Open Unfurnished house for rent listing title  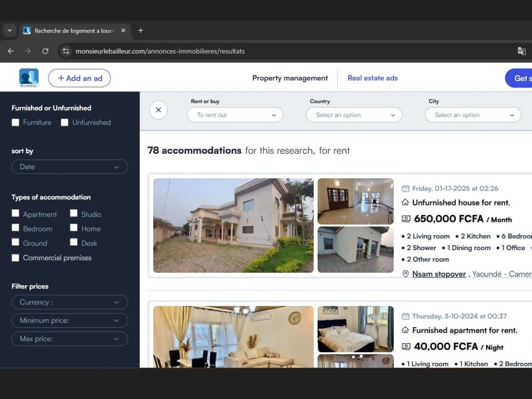(x=461, y=203)
